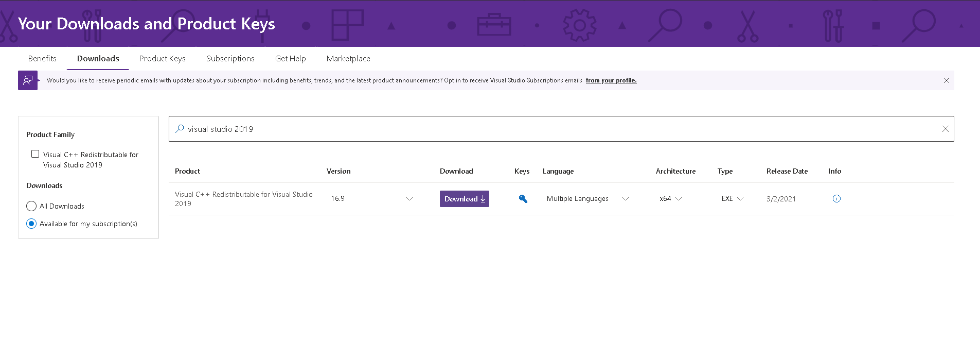Screen dimensions: 980x340
Task: Open the x64 architecture dropdown
Action: click(x=670, y=199)
